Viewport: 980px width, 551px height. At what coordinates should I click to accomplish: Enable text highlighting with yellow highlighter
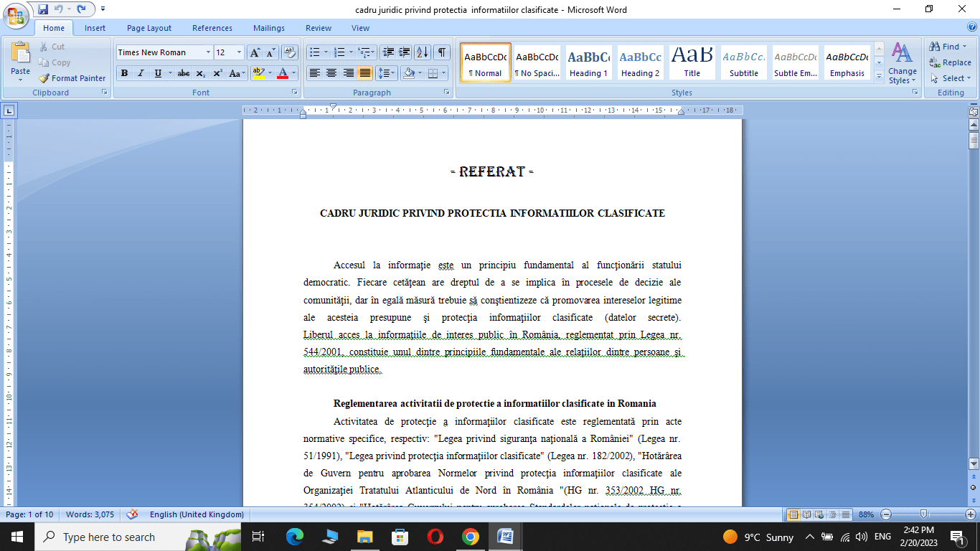click(x=259, y=73)
